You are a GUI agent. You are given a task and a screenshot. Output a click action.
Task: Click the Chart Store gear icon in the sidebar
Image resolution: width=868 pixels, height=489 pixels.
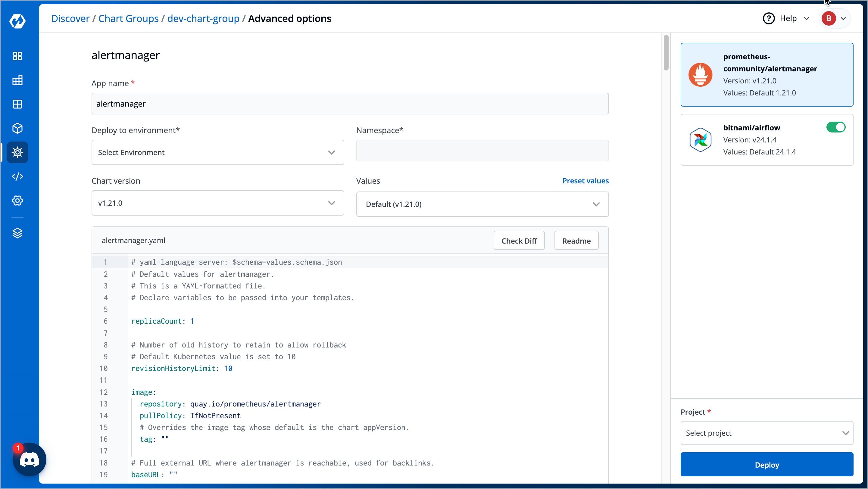pyautogui.click(x=17, y=152)
